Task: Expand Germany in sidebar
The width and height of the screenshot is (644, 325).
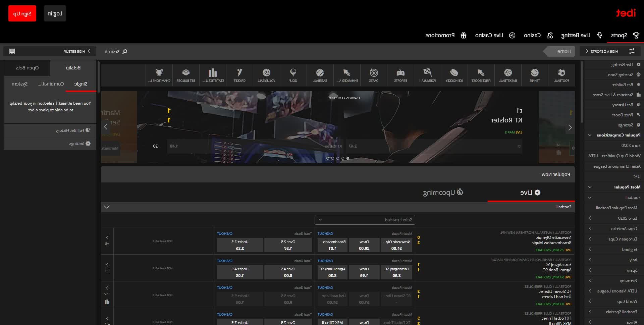Action: 590,281
